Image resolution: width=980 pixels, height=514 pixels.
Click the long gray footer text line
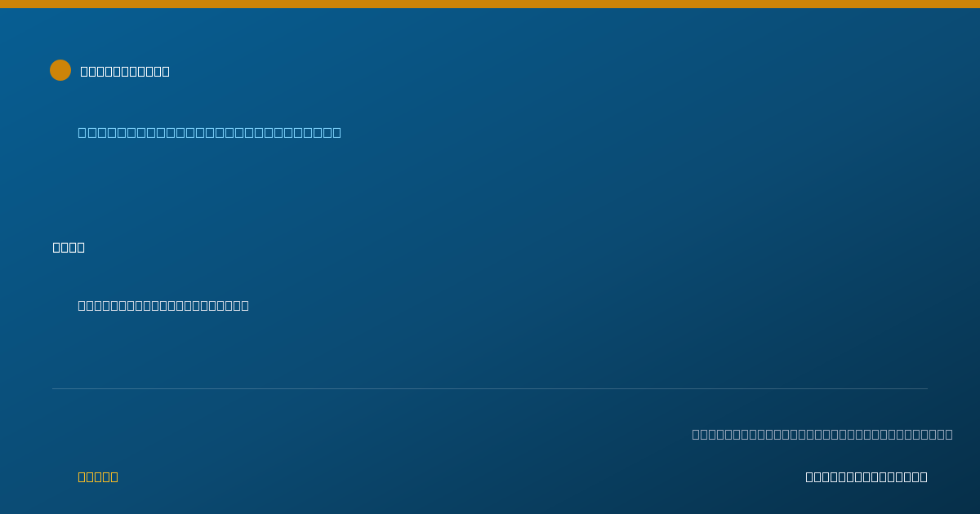[x=822, y=434]
